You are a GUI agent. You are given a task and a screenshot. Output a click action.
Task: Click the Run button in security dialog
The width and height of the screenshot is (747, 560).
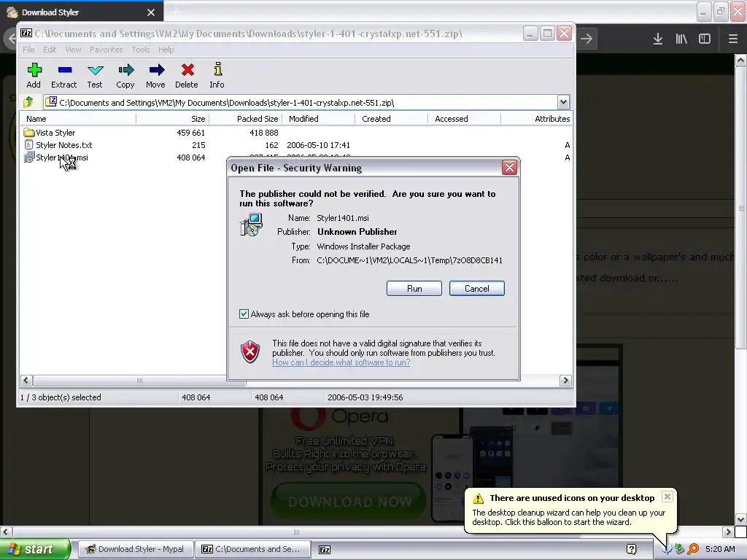click(414, 289)
